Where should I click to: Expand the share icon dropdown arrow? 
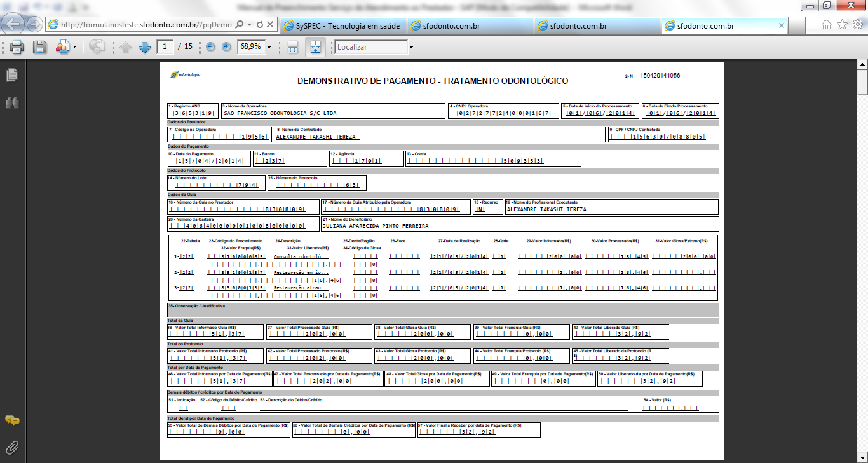coord(75,47)
